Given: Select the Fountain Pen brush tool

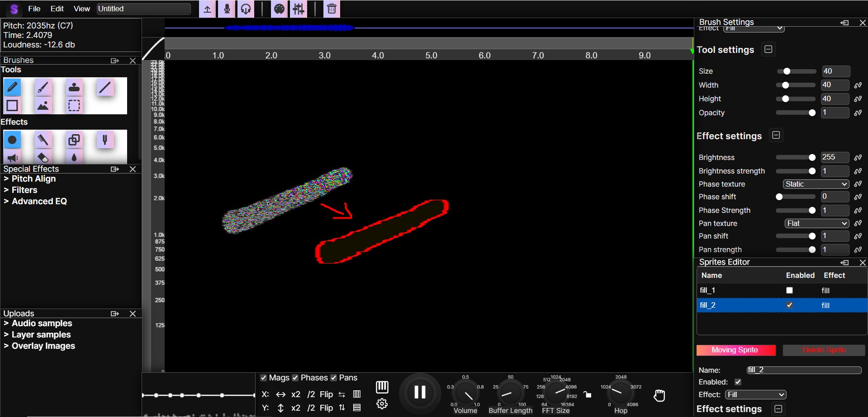Looking at the screenshot, I should click(x=43, y=87).
